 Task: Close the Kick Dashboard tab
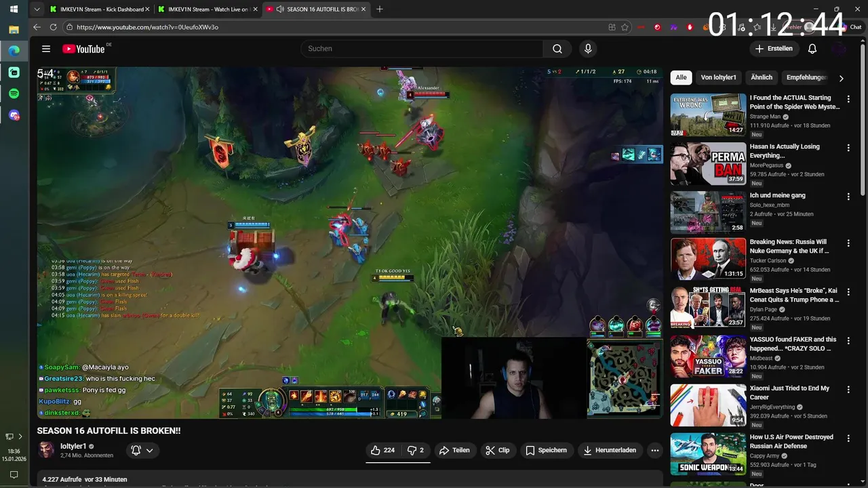[147, 9]
